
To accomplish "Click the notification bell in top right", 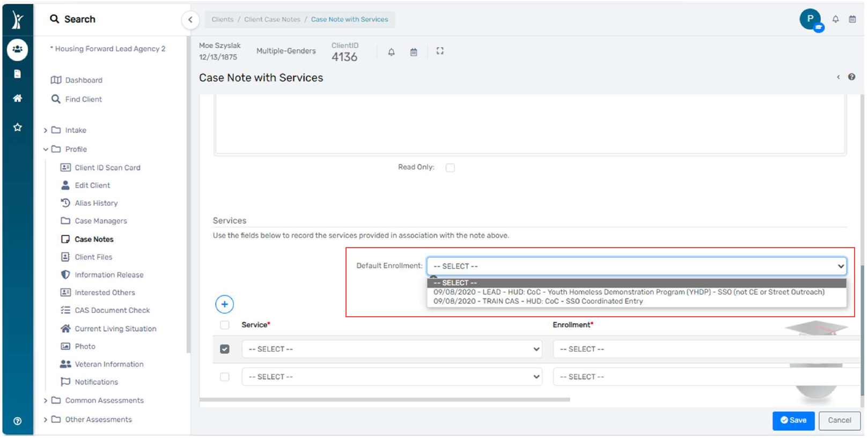I will (x=835, y=19).
